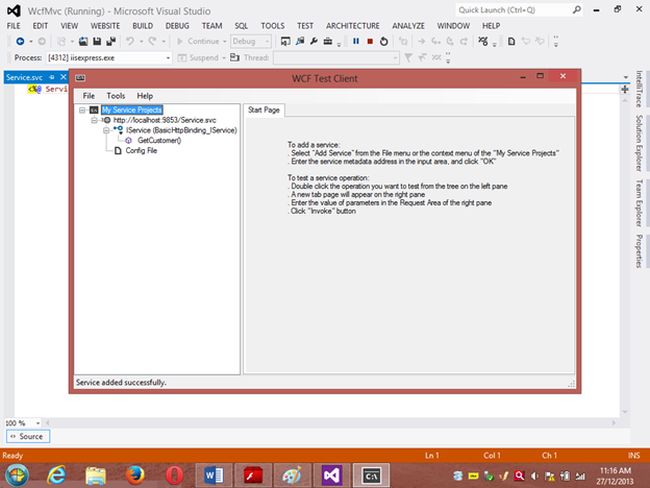Open the IntelliTrace side panel tab
The height and width of the screenshot is (488, 650).
639,89
